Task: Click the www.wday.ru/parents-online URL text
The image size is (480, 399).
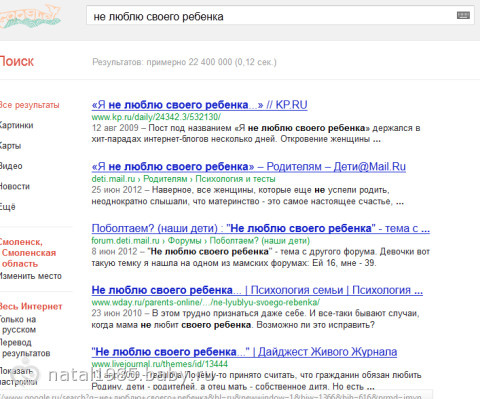Action: [206, 302]
